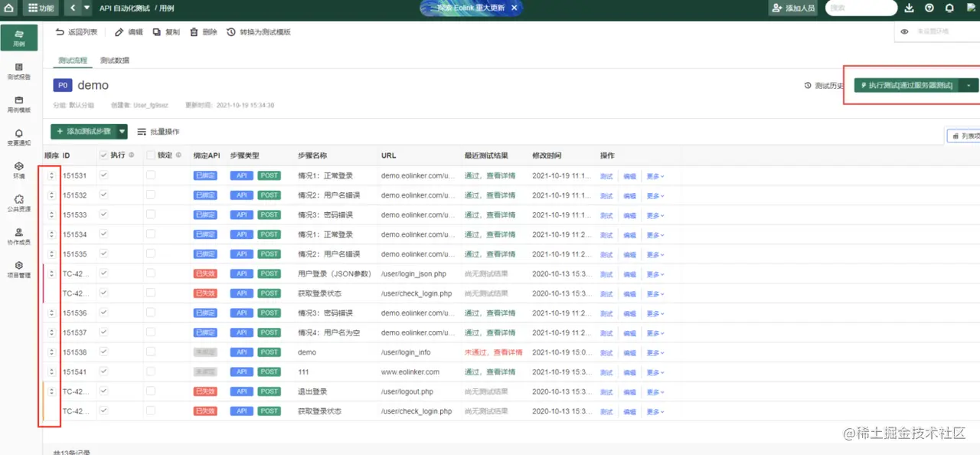Screen dimensions: 980x455
Task: Uncheck 执行 for row 151538
Action: tap(103, 352)
